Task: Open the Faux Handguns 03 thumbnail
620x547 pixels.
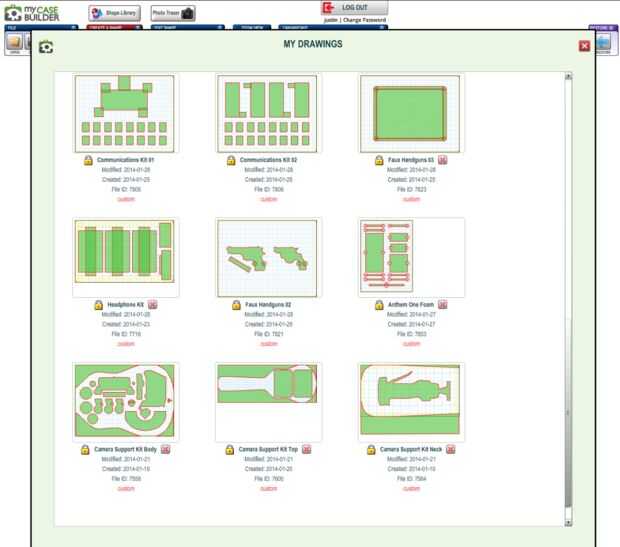Action: 410,114
